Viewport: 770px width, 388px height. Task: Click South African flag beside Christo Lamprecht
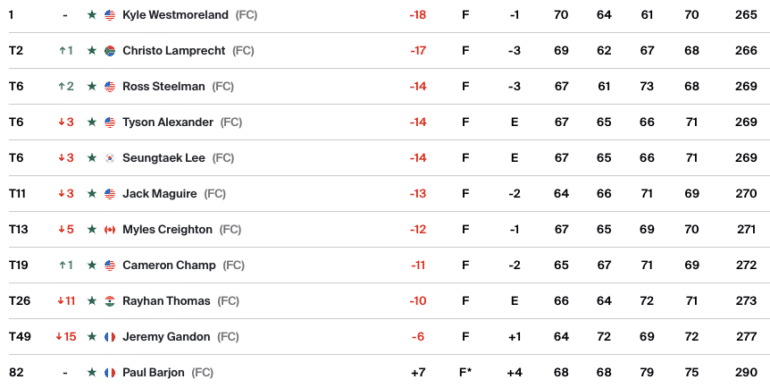point(110,51)
